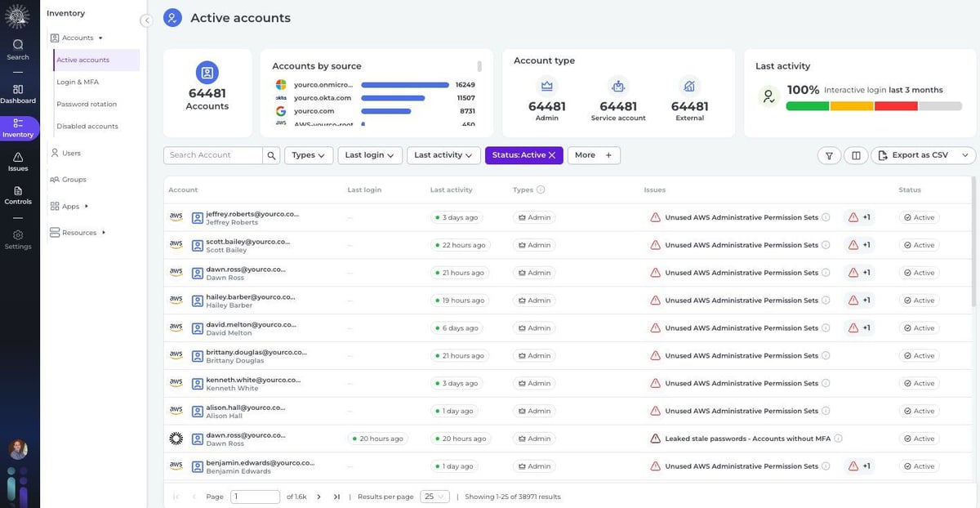
Task: Open jeffrey.roberts@yourco account link
Action: (x=252, y=213)
